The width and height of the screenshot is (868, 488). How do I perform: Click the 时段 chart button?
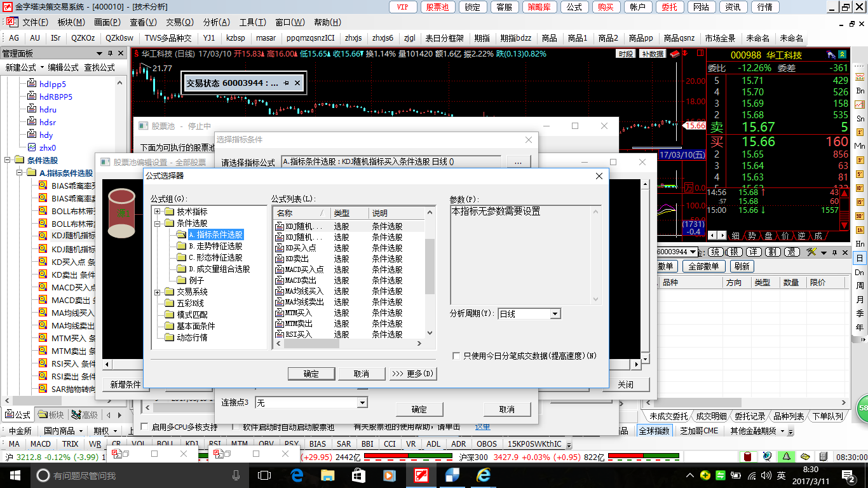point(626,54)
